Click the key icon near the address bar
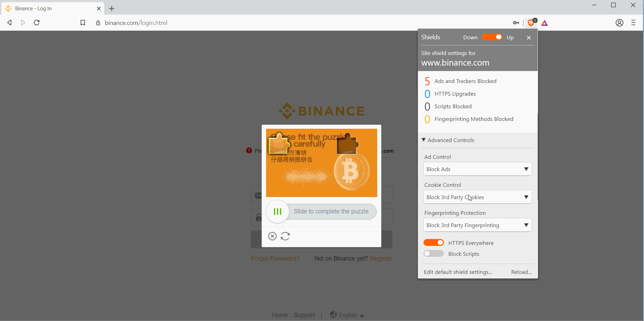 (516, 23)
